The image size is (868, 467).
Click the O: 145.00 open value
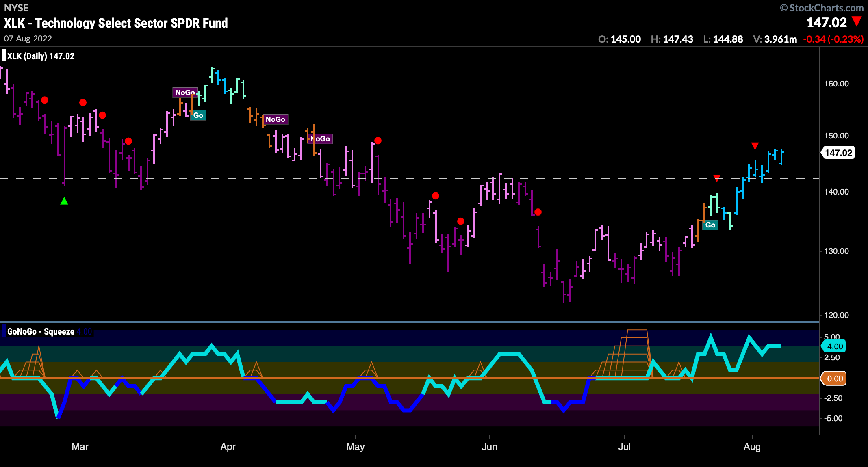619,39
